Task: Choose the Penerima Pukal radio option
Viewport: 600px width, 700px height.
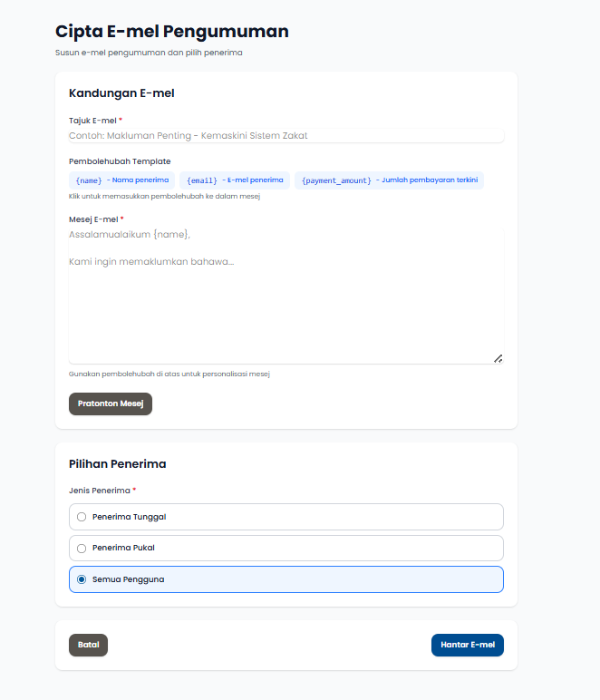Action: pyautogui.click(x=82, y=548)
